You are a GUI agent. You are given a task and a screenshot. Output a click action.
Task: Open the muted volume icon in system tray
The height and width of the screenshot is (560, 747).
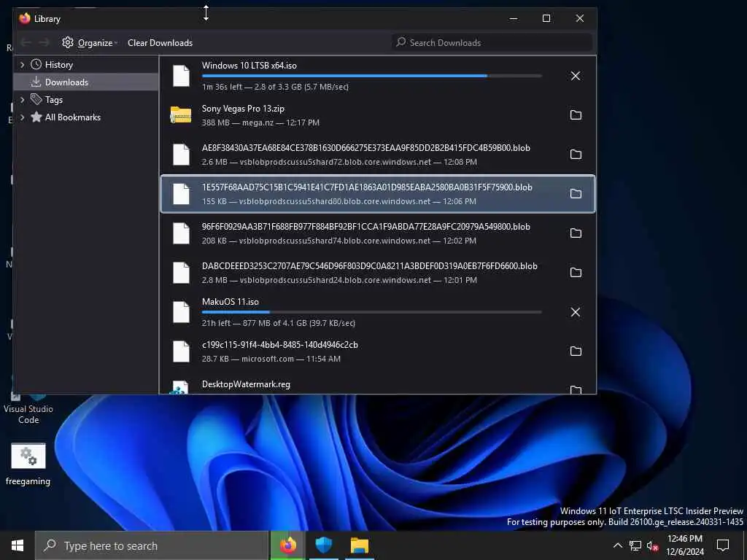pos(653,545)
